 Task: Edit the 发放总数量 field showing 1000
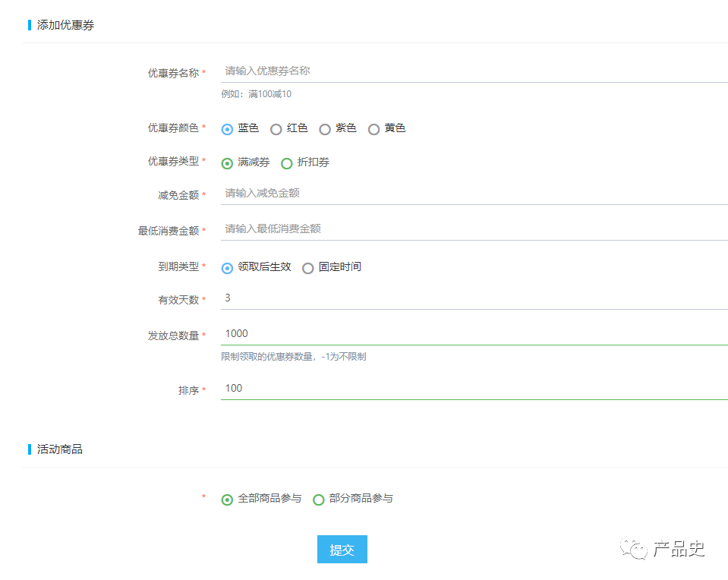[474, 334]
